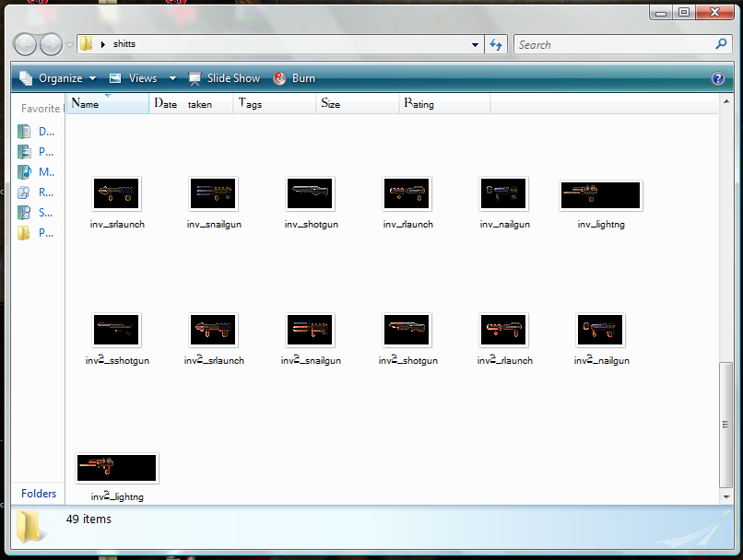Click the inv_lightng file name label

pos(601,225)
